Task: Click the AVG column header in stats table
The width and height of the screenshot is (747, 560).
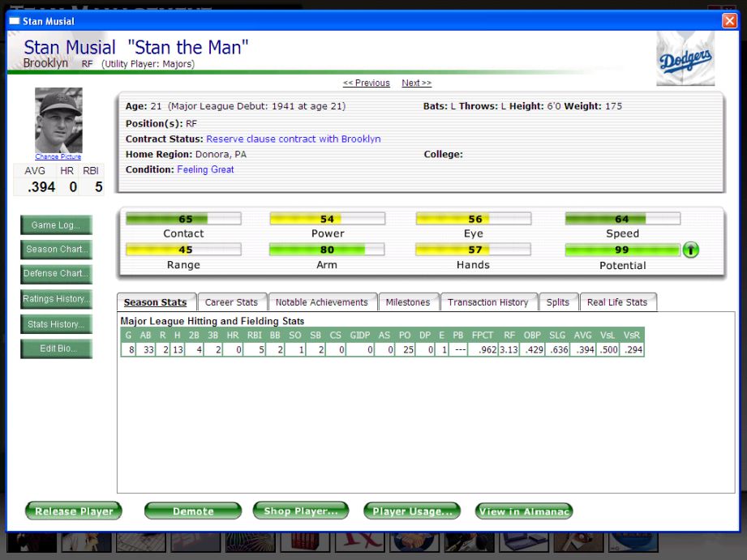Action: 583,336
